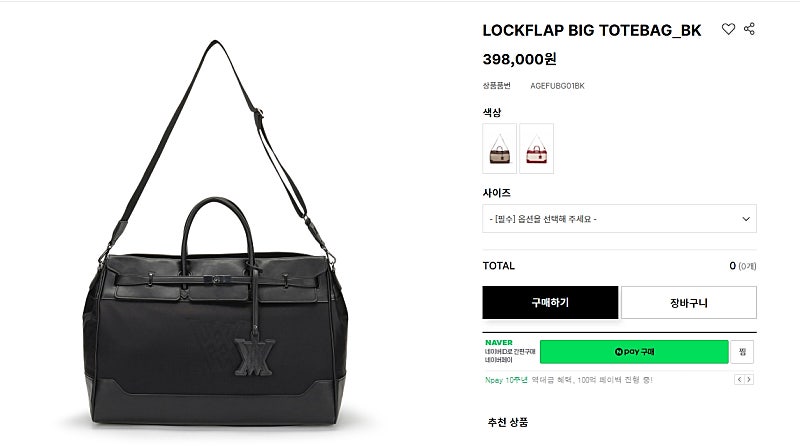Viewport: 800px width, 447px height.
Task: Pay with the green N pay 구매 button
Action: pos(634,352)
